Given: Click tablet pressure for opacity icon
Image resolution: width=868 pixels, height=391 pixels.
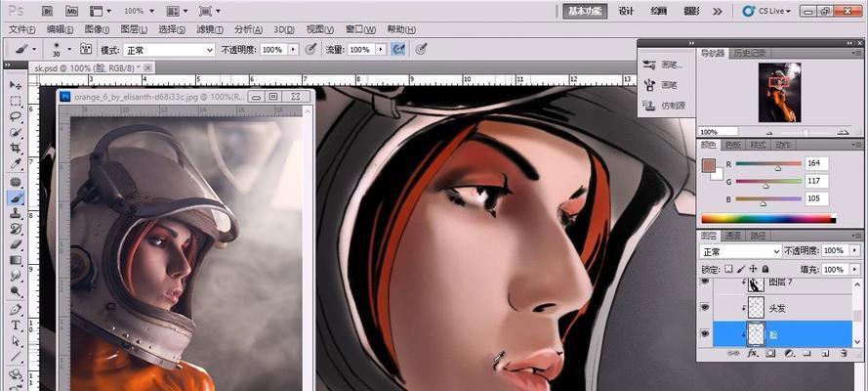Looking at the screenshot, I should [x=311, y=49].
